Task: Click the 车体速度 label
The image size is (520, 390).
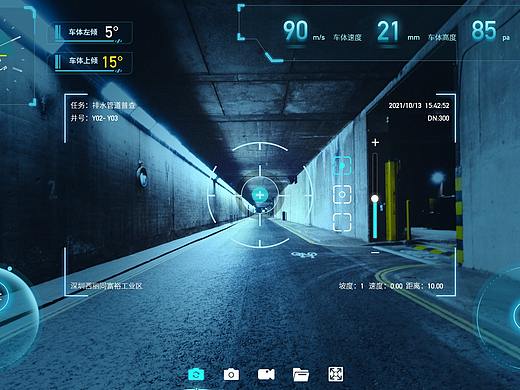Action: click(x=348, y=37)
